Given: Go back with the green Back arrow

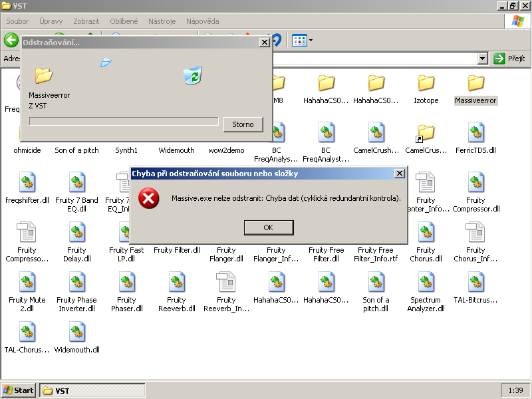Looking at the screenshot, I should pyautogui.click(x=11, y=40).
